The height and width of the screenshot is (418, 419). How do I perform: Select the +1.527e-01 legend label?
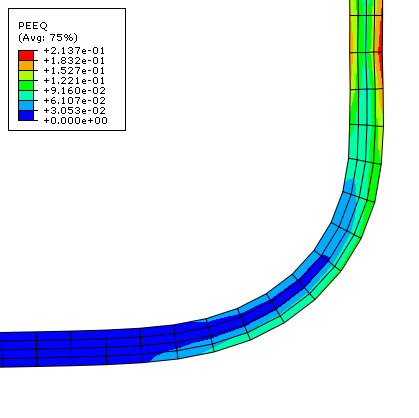74,71
